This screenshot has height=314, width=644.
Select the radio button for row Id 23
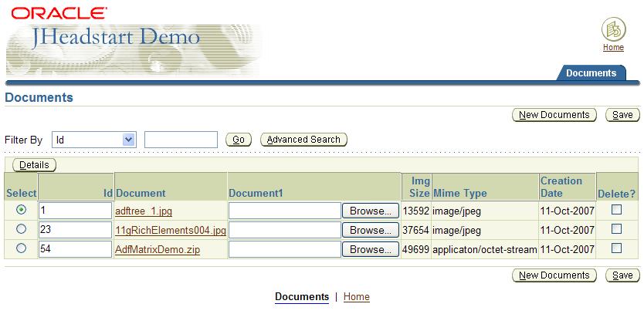coord(21,229)
